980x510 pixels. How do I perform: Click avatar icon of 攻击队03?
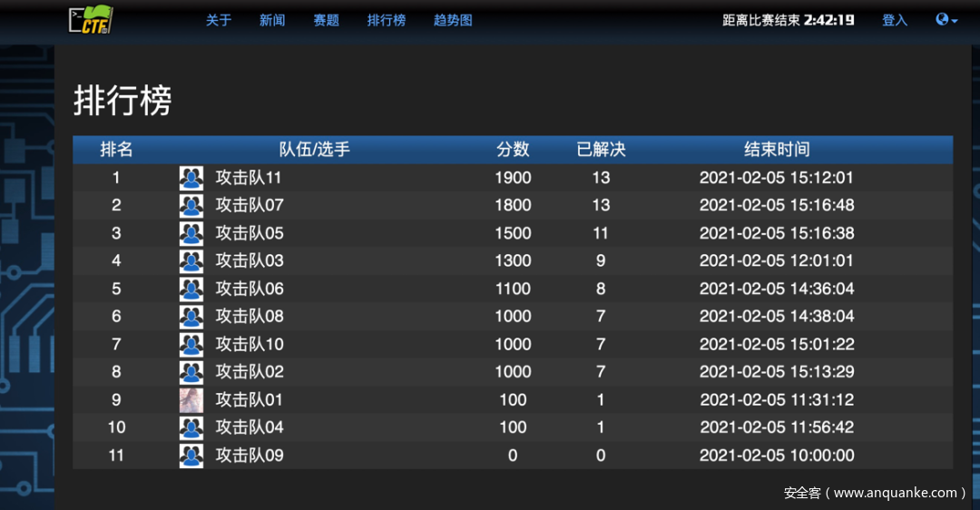[x=191, y=261]
